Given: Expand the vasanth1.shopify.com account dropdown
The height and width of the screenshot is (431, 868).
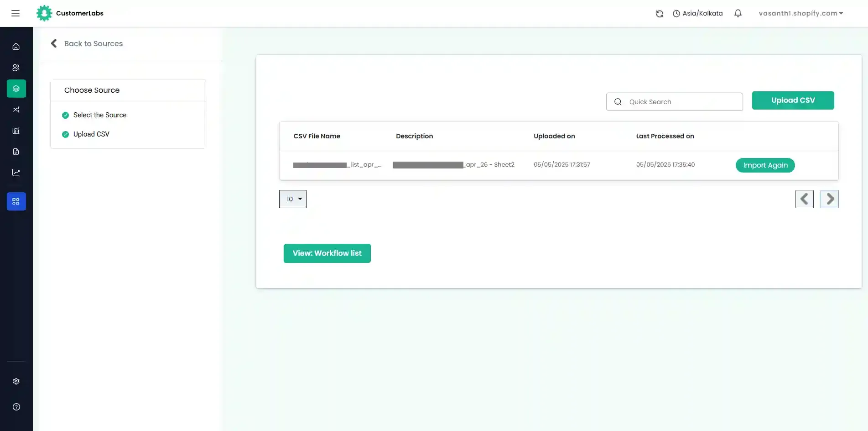Looking at the screenshot, I should click(801, 13).
